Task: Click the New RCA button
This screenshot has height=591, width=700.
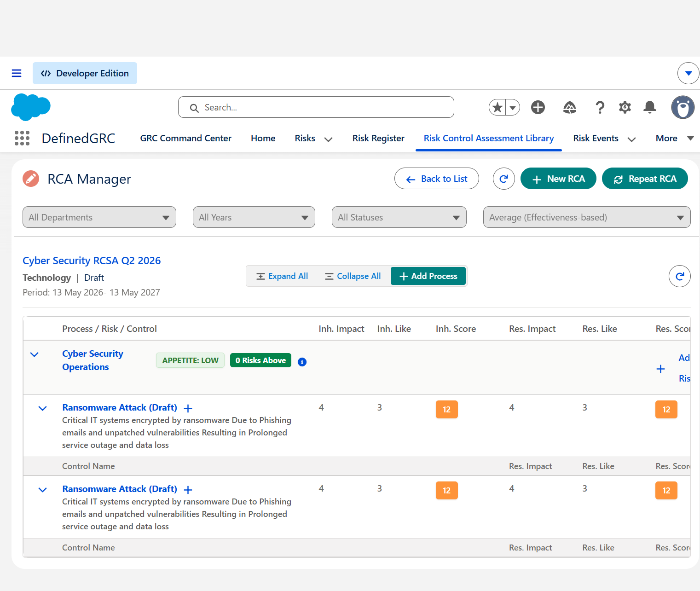Action: [x=558, y=179]
